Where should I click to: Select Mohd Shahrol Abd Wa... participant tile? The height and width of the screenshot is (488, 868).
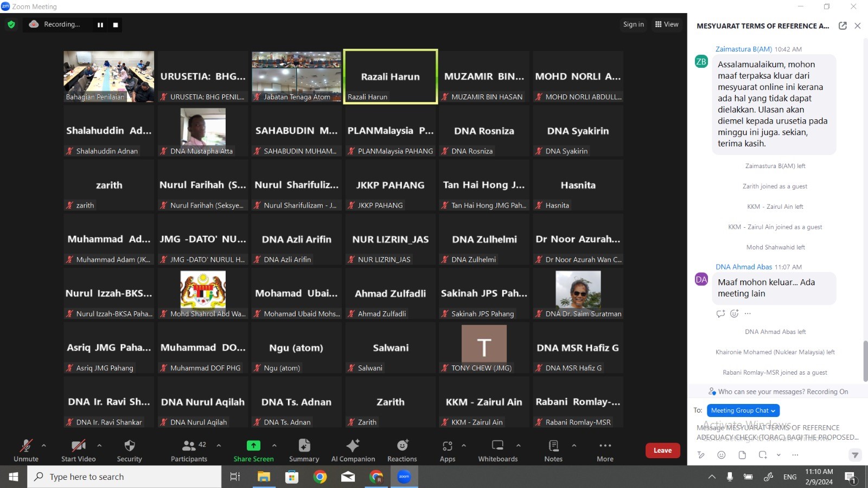pos(203,293)
